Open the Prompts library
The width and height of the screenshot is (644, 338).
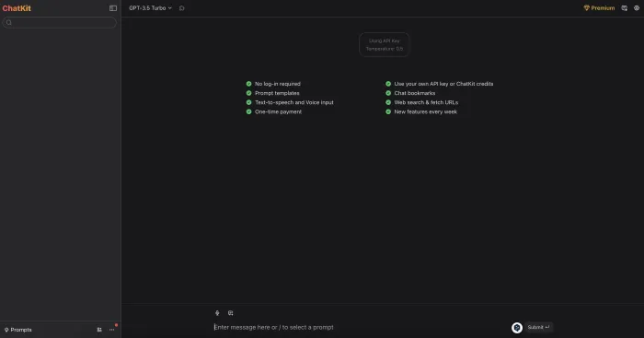click(x=18, y=330)
